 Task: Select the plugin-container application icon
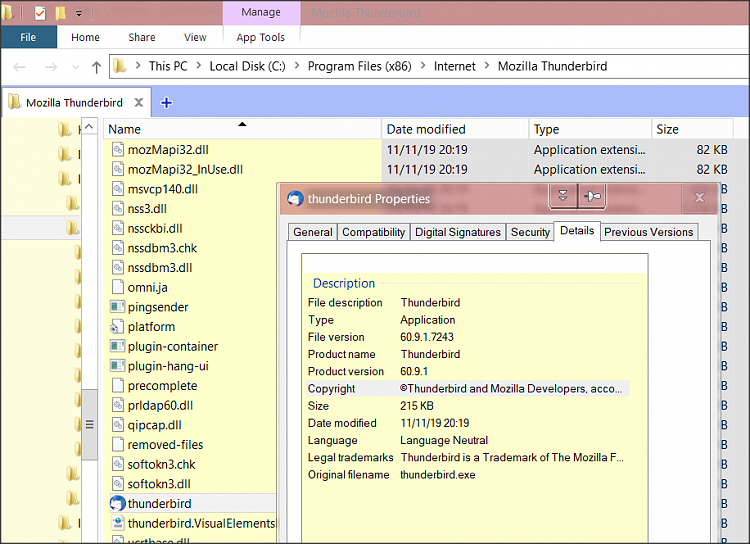(118, 346)
